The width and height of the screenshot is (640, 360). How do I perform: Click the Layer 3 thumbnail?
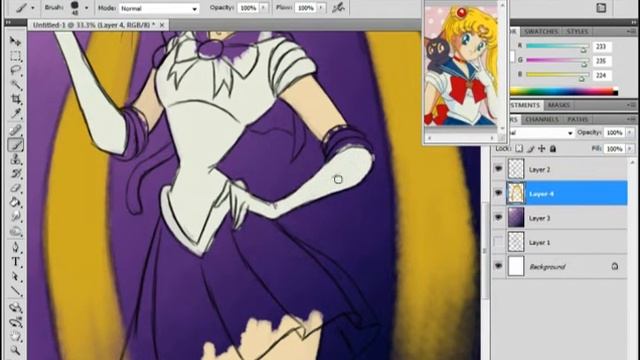tap(516, 218)
